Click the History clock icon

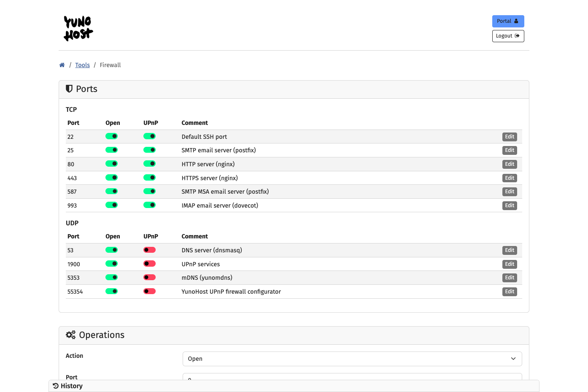tap(55, 386)
